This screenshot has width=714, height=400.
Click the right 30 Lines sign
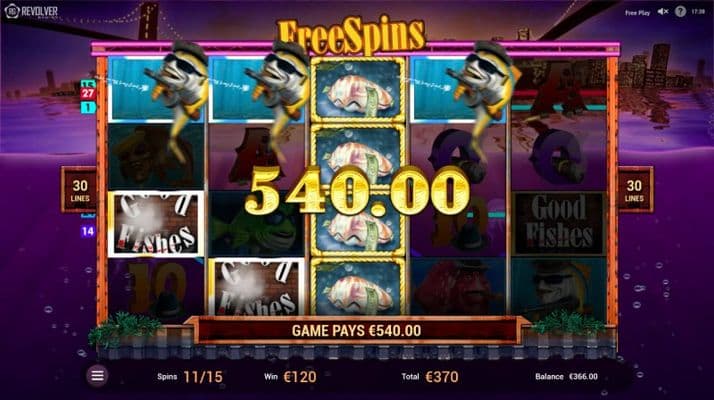634,190
